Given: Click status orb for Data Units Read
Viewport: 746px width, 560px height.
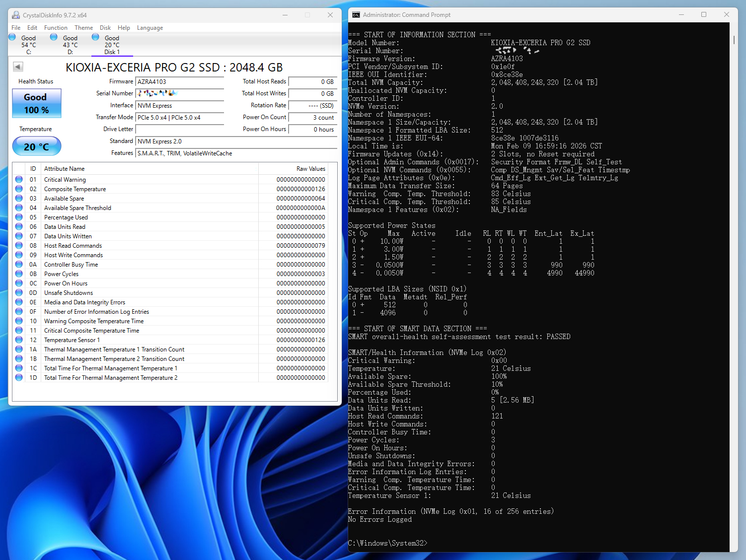Looking at the screenshot, I should [19, 226].
